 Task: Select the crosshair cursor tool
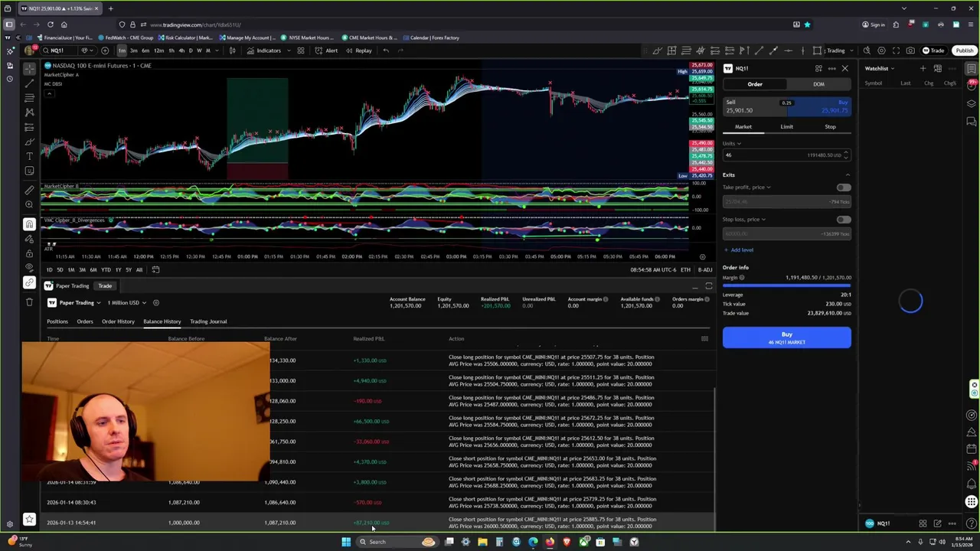(29, 67)
